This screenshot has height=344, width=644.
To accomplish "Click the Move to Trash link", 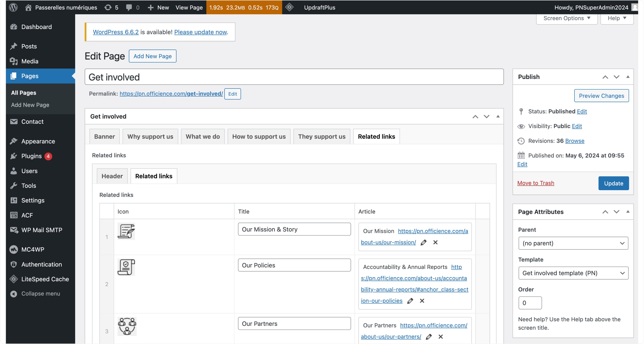I will (x=535, y=183).
